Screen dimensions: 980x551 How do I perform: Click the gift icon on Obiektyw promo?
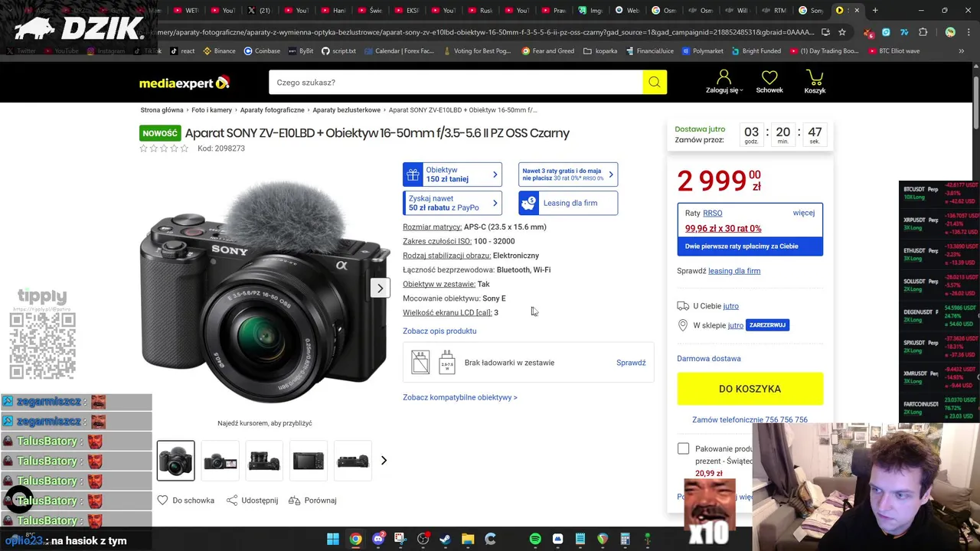tap(413, 174)
